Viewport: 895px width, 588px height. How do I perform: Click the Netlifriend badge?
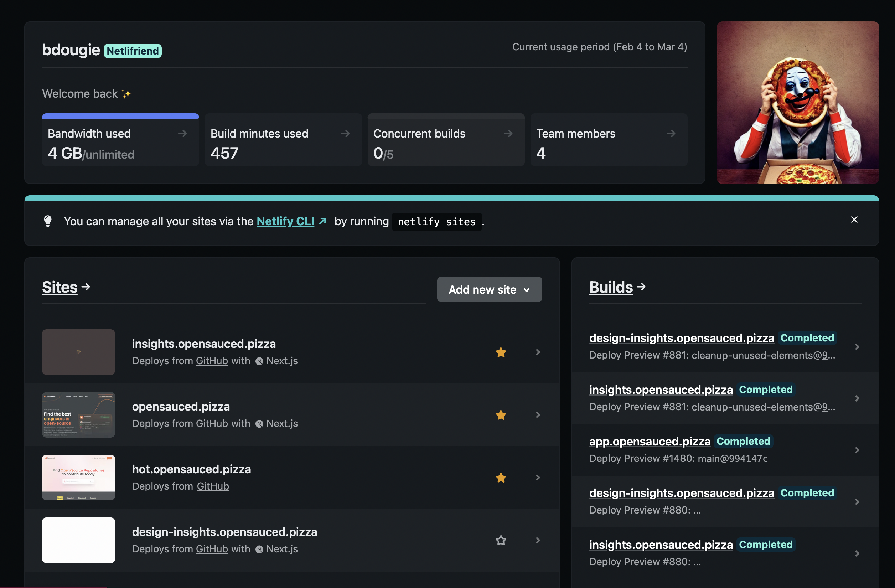coord(133,51)
